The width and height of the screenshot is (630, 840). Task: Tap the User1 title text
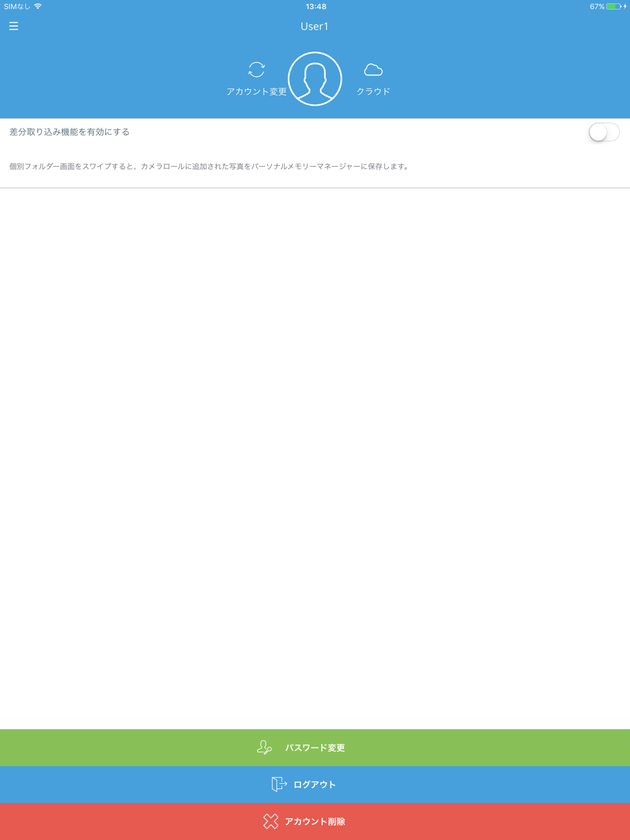314,26
